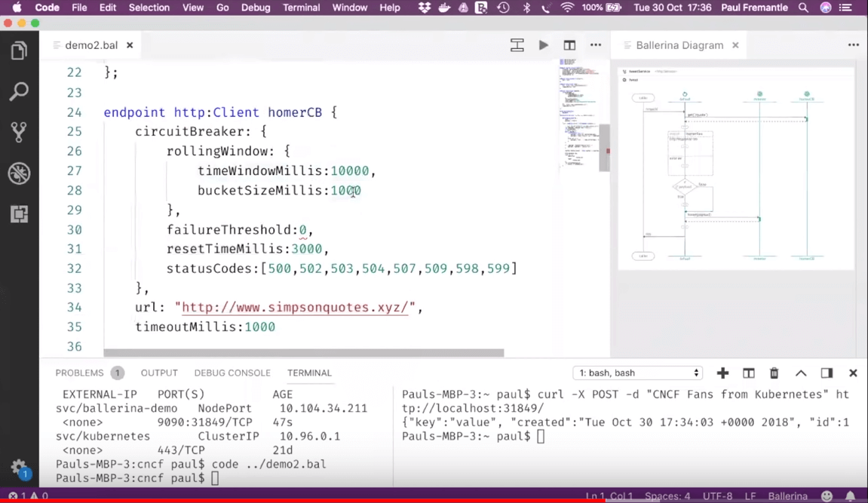Open terminal selector '1: bash, bash' dropdown
The image size is (868, 503).
pos(638,373)
